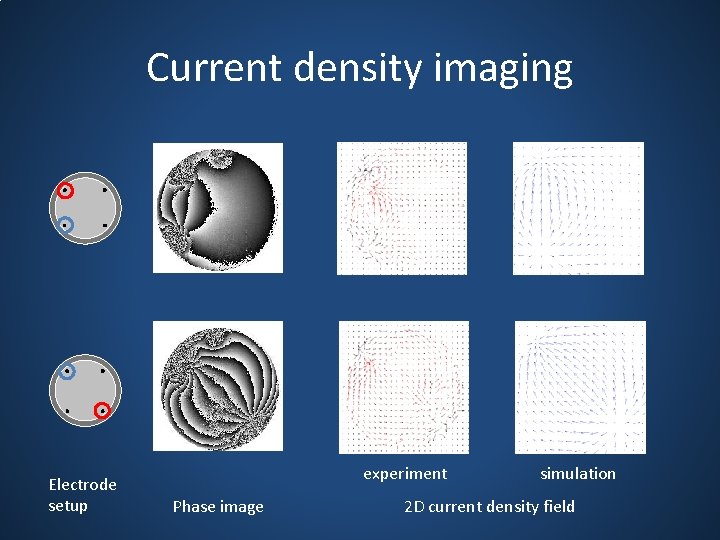Click the bottom phase image with striped fringes

tap(218, 386)
